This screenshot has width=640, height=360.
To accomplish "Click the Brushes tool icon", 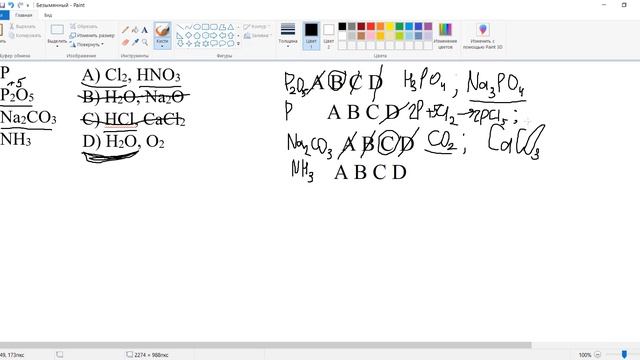I will tap(162, 30).
